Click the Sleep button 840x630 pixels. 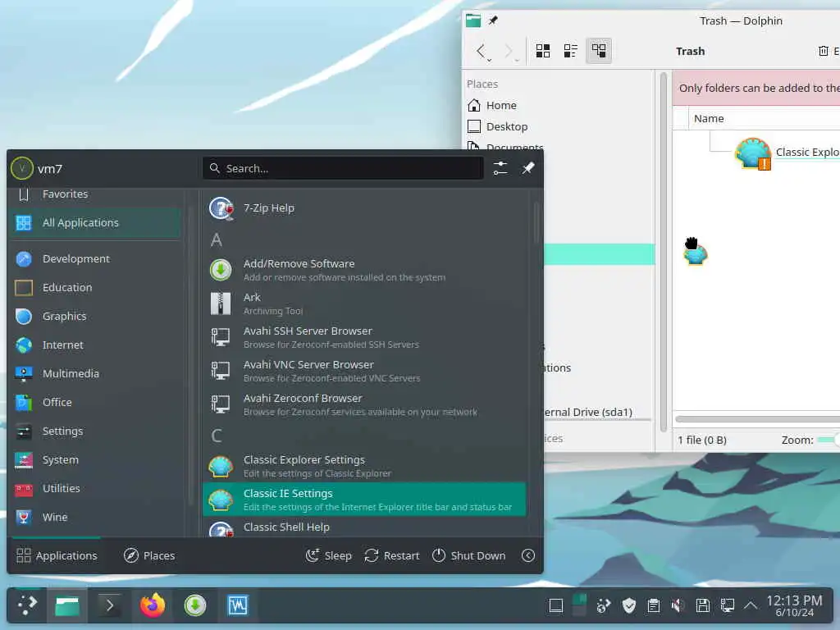coord(328,555)
